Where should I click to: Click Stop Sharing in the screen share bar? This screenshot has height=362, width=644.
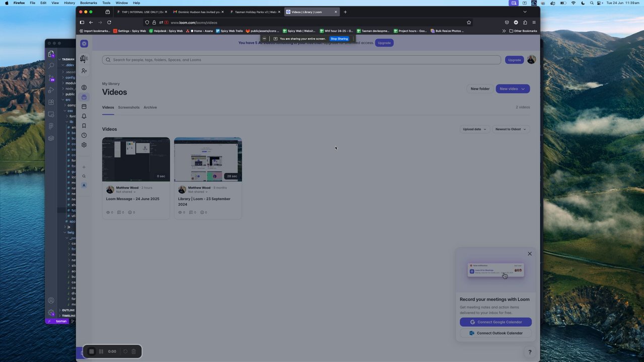pos(339,39)
